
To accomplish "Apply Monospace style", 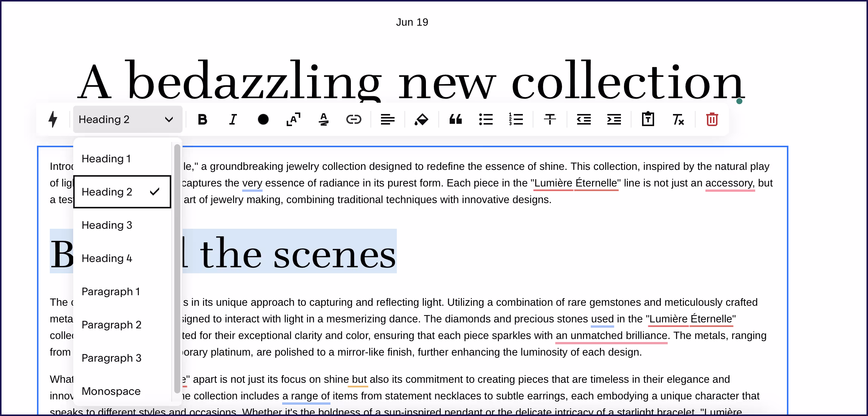I will point(122,391).
